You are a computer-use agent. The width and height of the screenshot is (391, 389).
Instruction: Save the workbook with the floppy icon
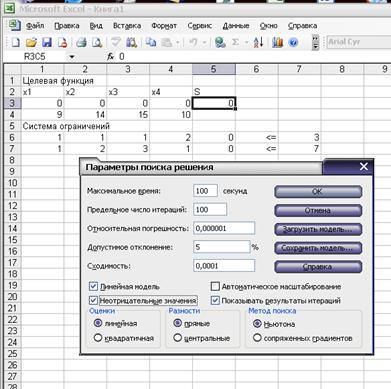pos(47,43)
